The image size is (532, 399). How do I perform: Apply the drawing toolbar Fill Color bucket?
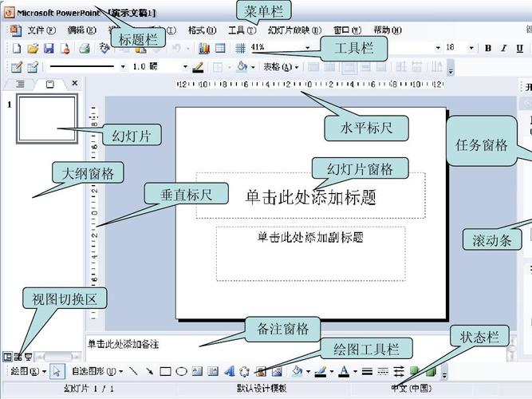(297, 371)
